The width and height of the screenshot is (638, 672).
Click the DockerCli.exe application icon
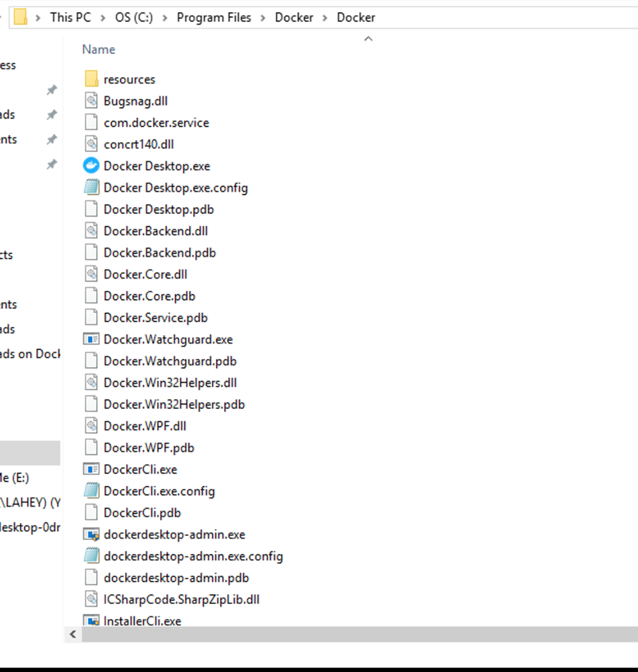[x=91, y=469]
